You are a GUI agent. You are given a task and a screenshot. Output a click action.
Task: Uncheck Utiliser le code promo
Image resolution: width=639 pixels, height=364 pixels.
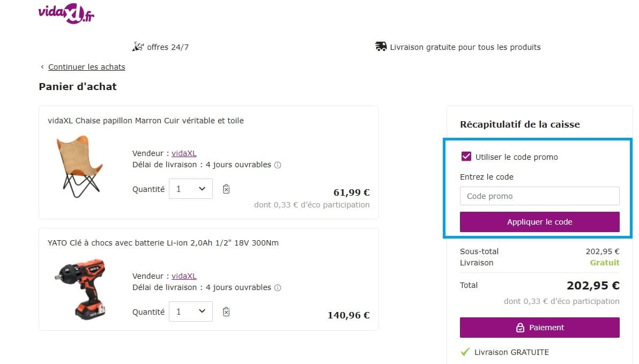[x=466, y=157]
